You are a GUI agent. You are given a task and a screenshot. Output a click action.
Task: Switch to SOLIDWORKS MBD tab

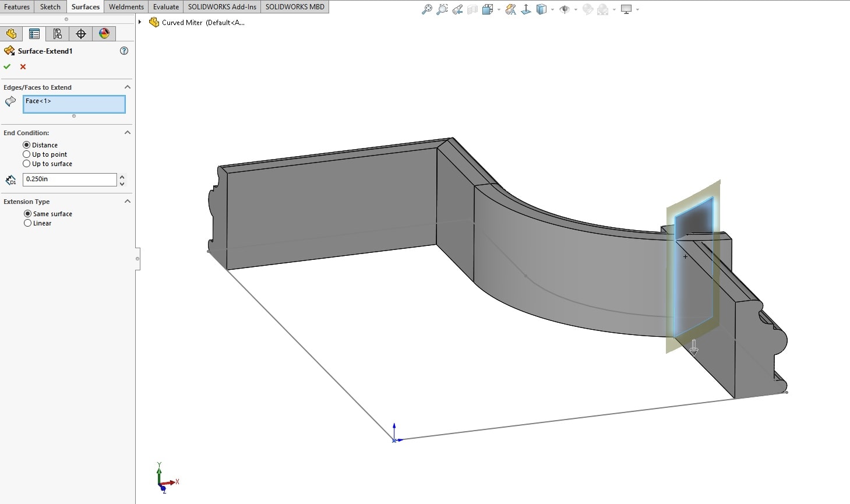tap(295, 7)
